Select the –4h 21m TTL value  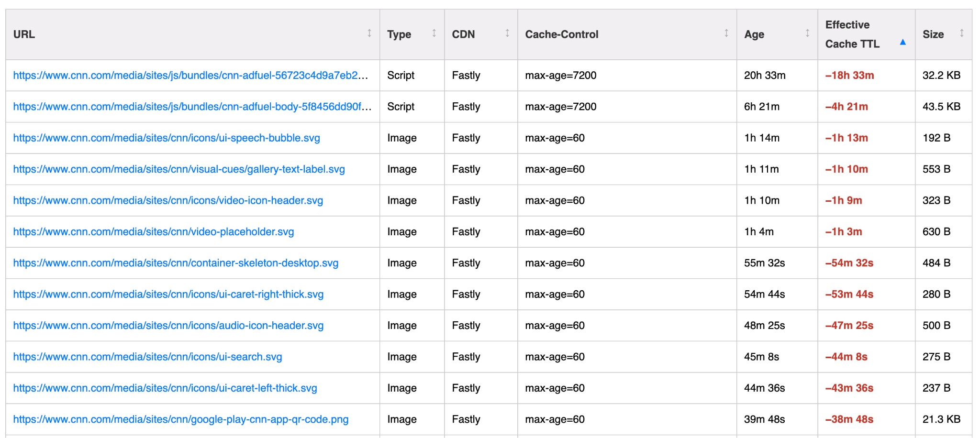point(846,107)
